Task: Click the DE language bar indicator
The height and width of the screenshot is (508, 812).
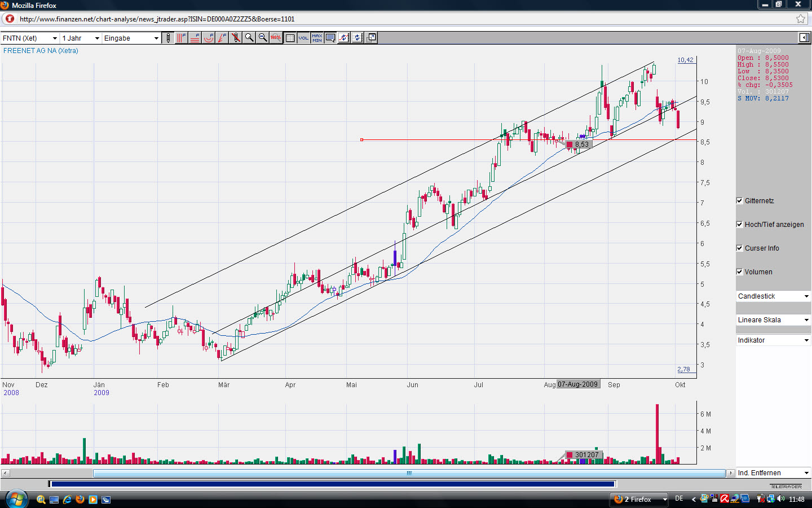Action: pos(679,499)
